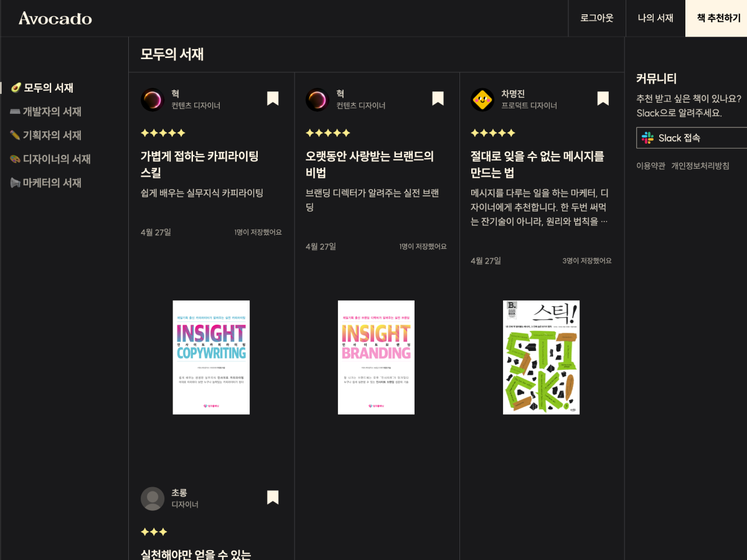Select 모두의 서재 in sidebar

[49, 88]
